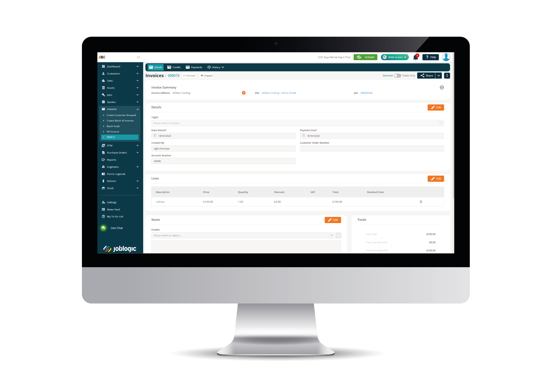Screen dimensions: 539x392
Task: Click the pencil edit icon on Invoice Address
Action: coord(243,93)
